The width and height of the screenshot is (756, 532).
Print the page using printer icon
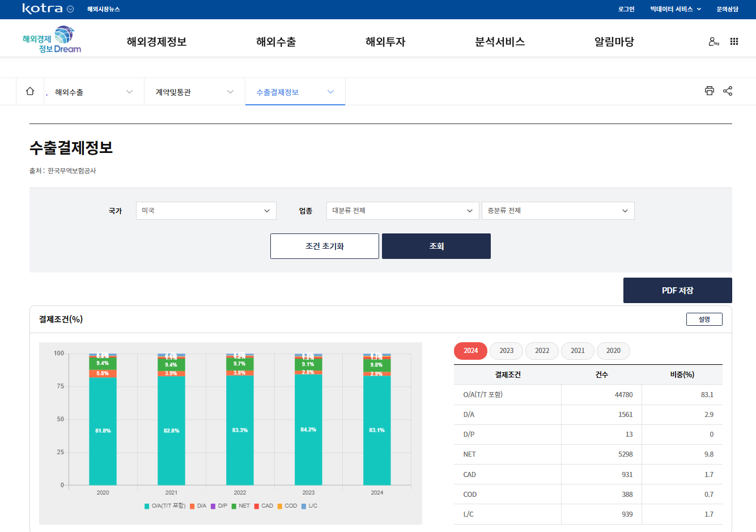click(709, 91)
